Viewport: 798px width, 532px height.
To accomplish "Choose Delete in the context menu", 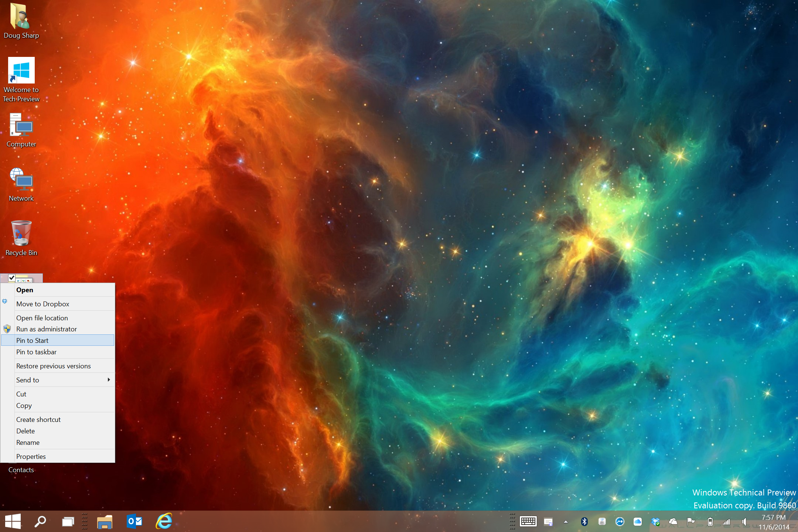I will point(58,431).
